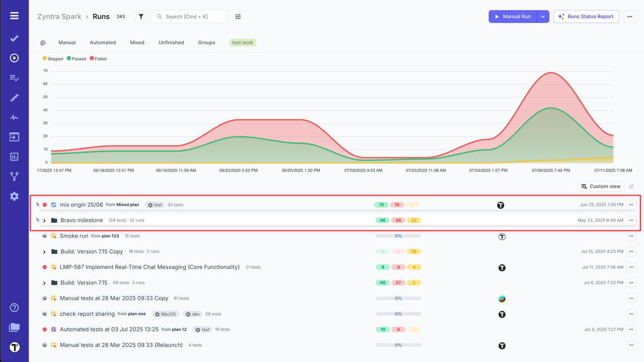The image size is (644, 362).
Task: Click the search options sliders icon
Action: pyautogui.click(x=238, y=17)
